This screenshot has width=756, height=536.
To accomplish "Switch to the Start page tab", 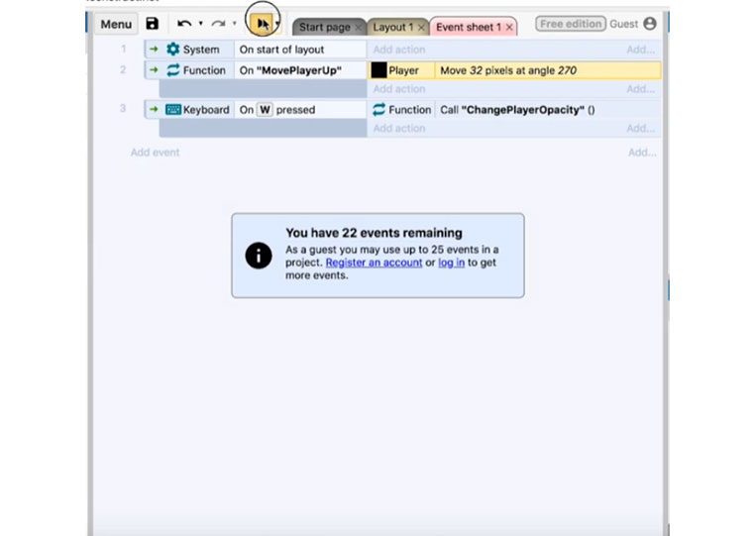I will [x=324, y=27].
